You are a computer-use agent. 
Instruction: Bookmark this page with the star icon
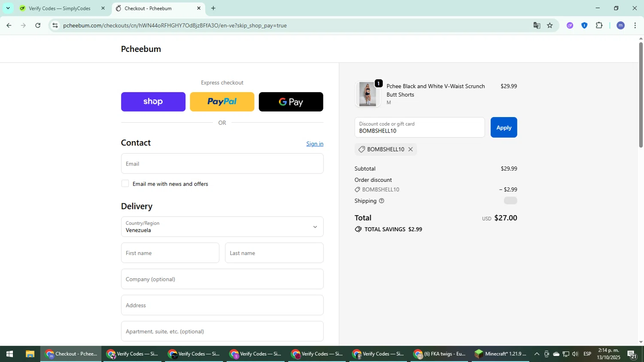(550, 25)
